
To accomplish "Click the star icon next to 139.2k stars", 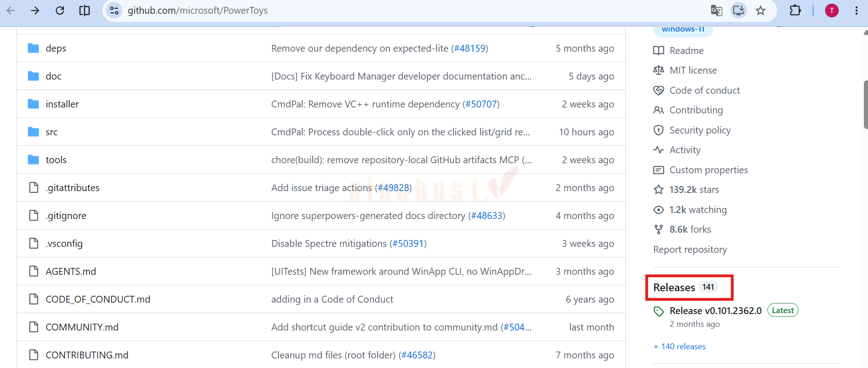I will 659,189.
